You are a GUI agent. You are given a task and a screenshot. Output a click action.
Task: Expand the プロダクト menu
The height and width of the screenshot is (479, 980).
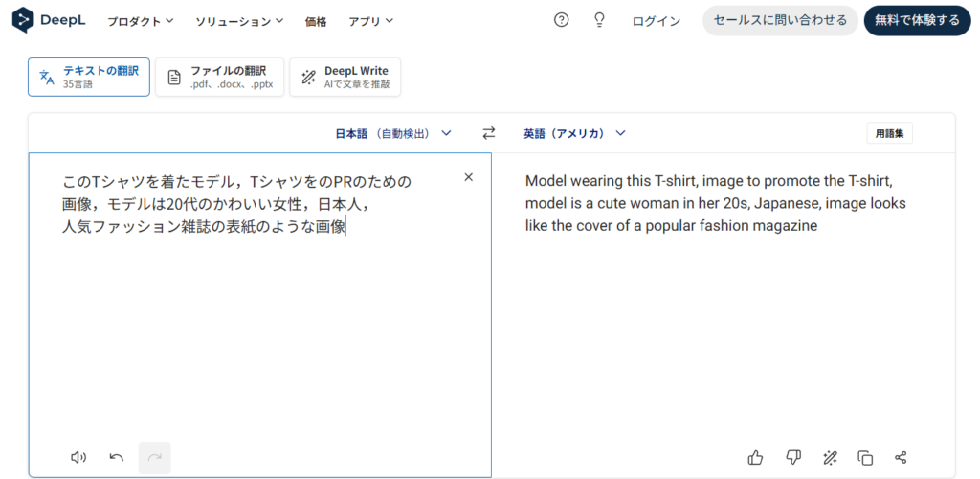(x=140, y=21)
